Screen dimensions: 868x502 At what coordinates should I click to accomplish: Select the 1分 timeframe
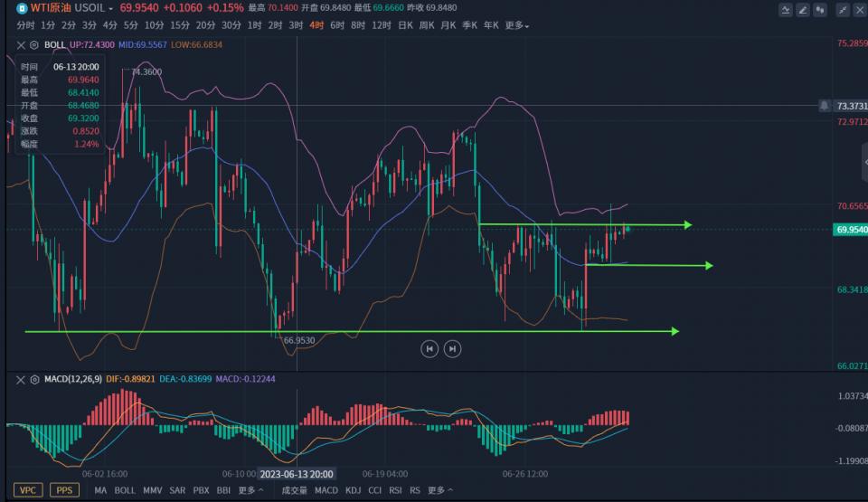(x=48, y=25)
